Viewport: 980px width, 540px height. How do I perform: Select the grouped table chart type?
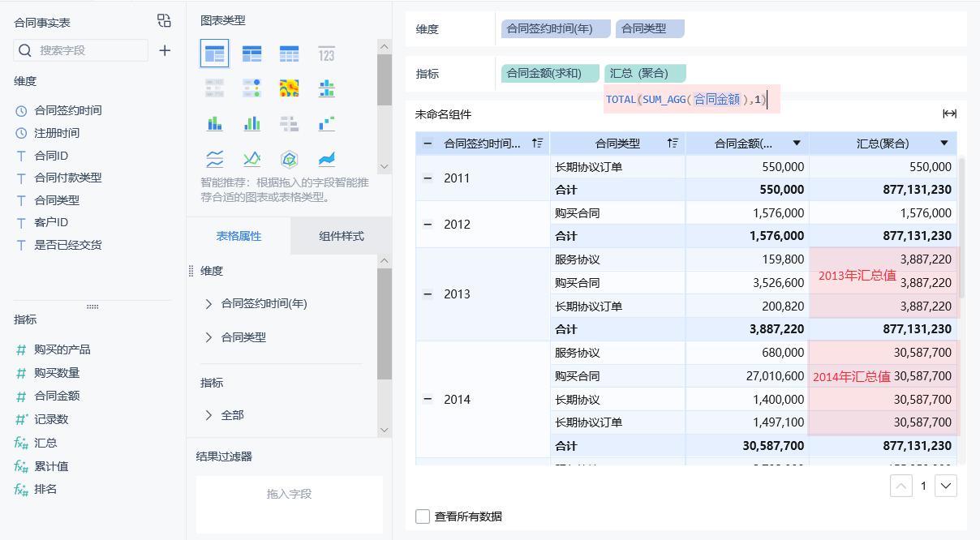click(215, 54)
